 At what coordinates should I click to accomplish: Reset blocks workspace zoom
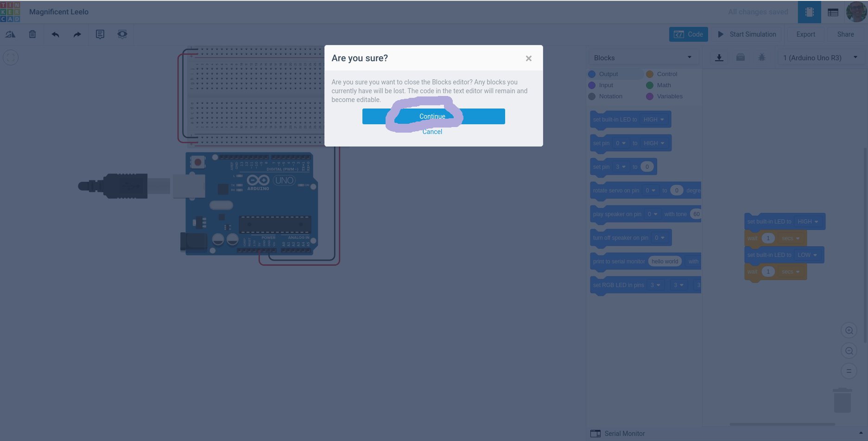pyautogui.click(x=849, y=371)
